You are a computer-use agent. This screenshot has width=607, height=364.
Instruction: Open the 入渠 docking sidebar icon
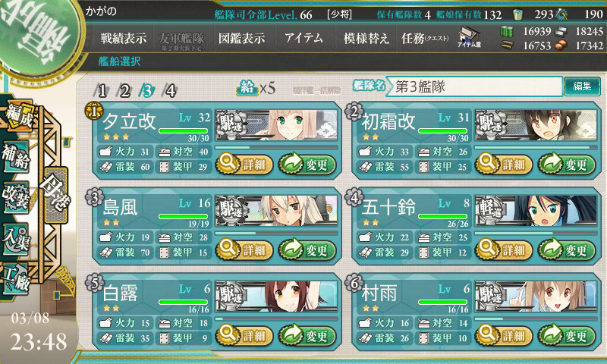click(x=16, y=240)
